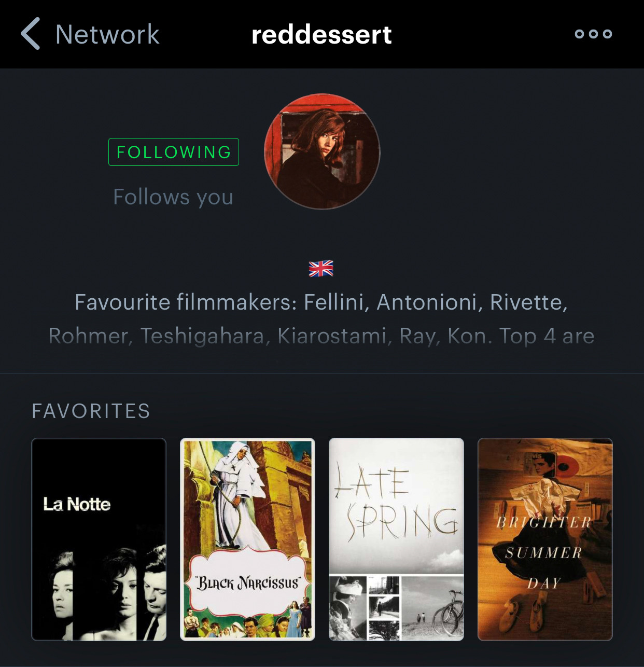View reddessert's circular profile avatar
The width and height of the screenshot is (644, 667).
[x=322, y=151]
